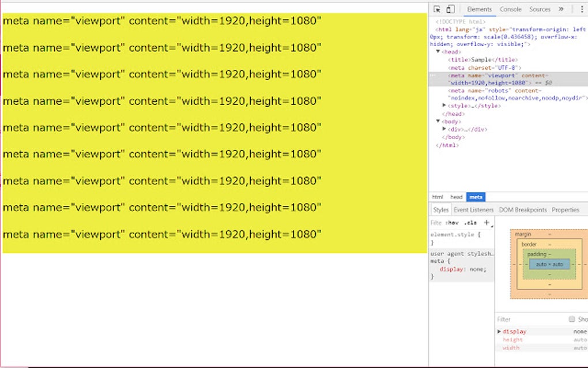Switch to the Console tab
The image size is (588, 368).
click(510, 9)
